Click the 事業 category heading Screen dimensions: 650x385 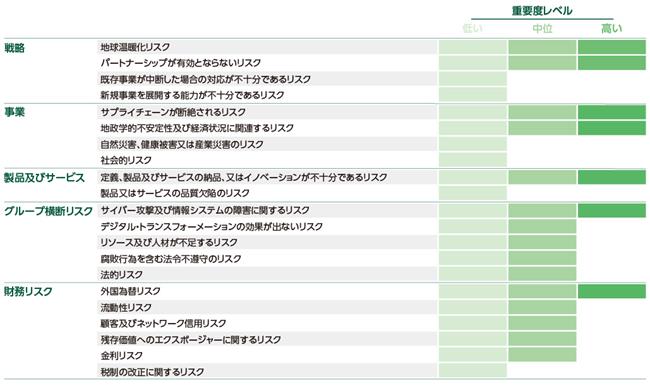tap(15, 112)
